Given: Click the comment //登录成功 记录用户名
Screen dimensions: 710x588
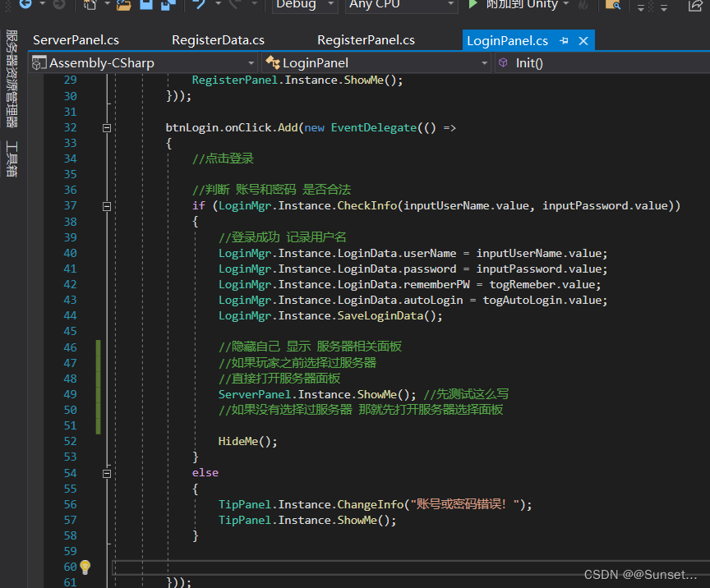Looking at the screenshot, I should click(x=283, y=237).
